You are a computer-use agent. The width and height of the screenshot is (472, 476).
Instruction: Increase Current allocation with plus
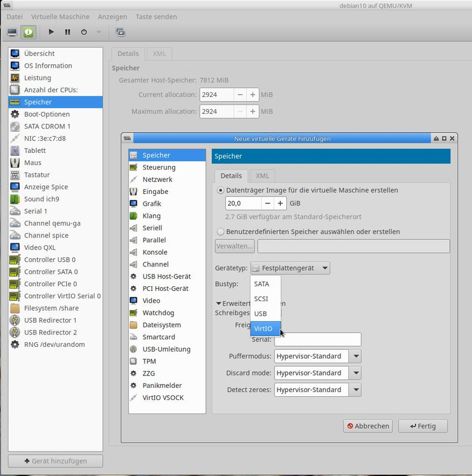pyautogui.click(x=252, y=95)
